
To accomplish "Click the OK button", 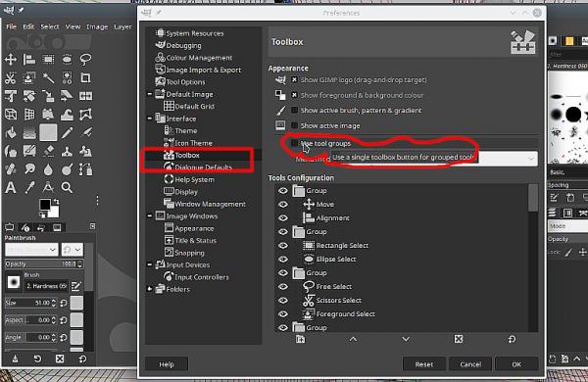I will [x=516, y=364].
